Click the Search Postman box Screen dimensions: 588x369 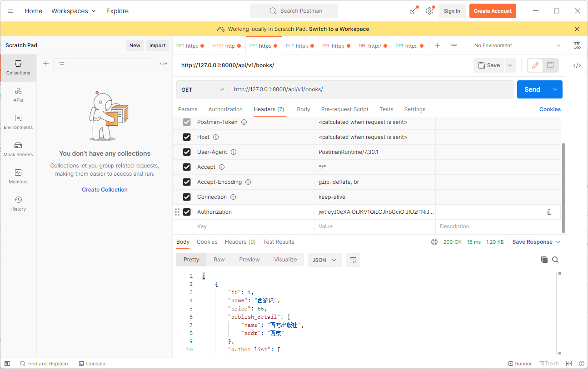point(294,11)
